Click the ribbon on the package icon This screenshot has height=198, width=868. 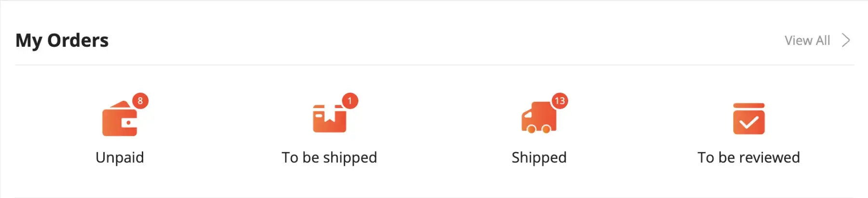[329, 116]
